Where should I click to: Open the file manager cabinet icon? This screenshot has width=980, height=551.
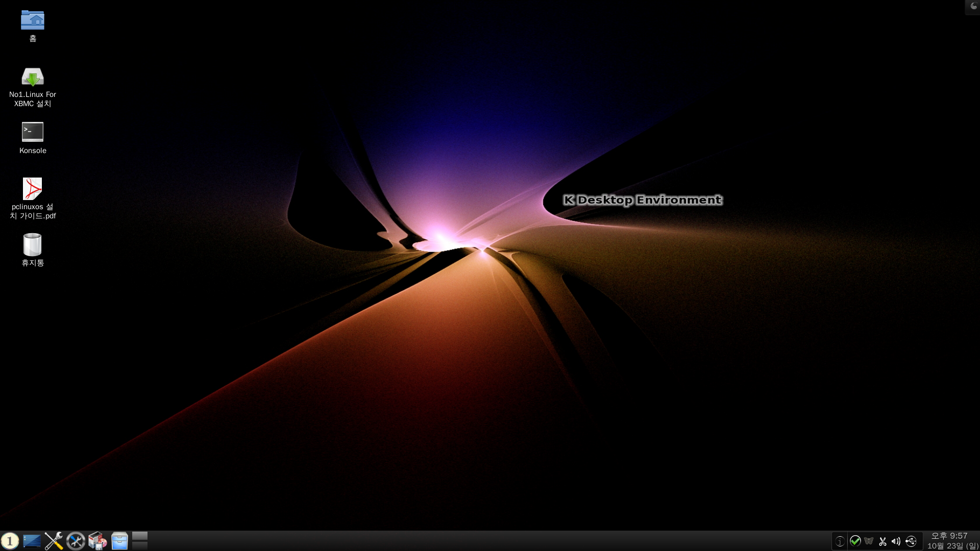[119, 541]
